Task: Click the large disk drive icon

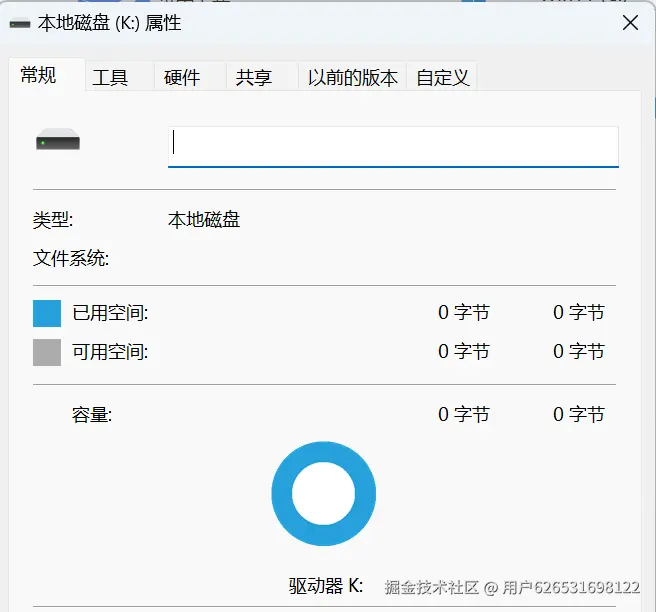Action: (x=58, y=139)
